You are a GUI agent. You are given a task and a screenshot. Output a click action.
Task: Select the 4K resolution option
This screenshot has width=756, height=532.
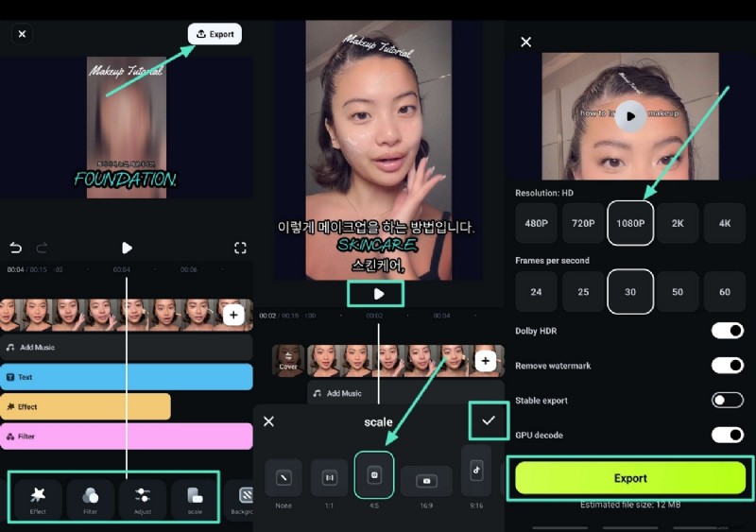click(x=725, y=224)
